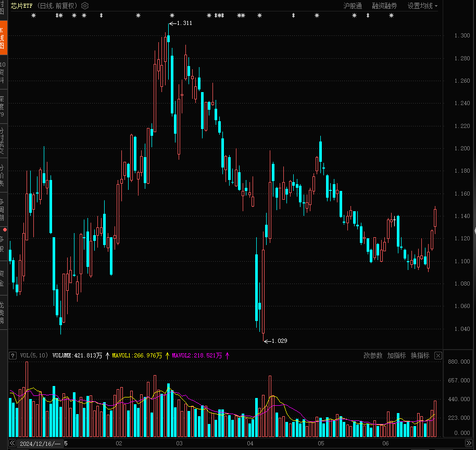This screenshot has width=476, height=450.
Task: Click the 1.311 high price annotation
Action: tap(184, 23)
